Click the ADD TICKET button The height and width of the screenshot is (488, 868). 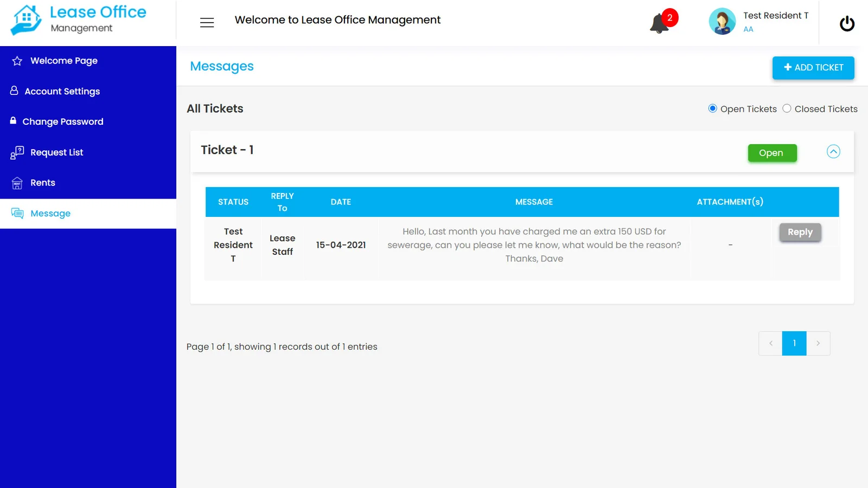(x=813, y=68)
